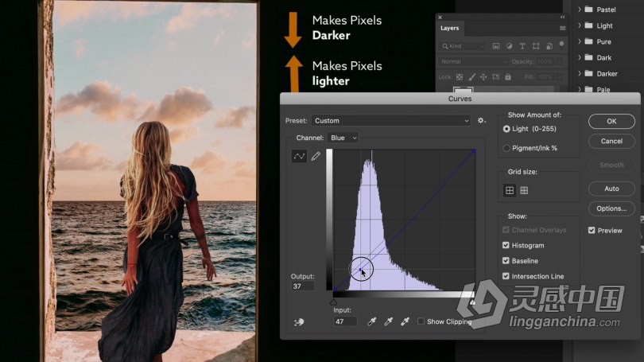Activate the on-image adjustment hand tool
Screen dimensions: 644x362
tap(298, 321)
